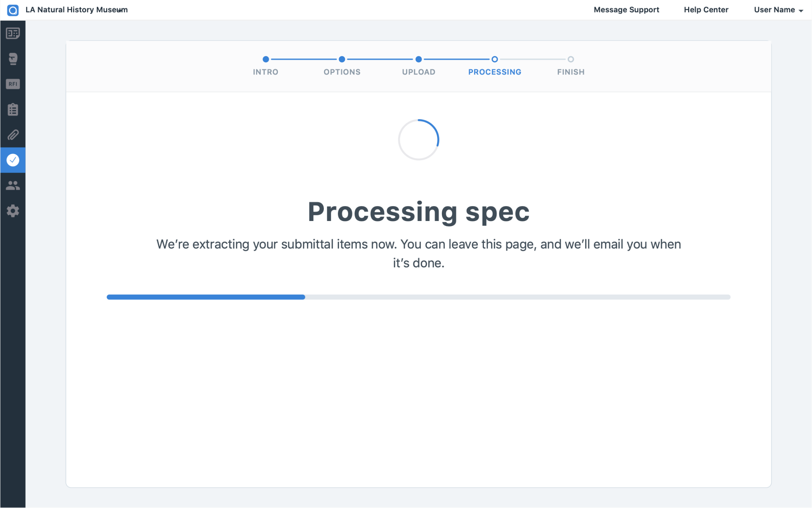Open the drawings panel from the sidebar
The image size is (812, 508).
point(13,34)
